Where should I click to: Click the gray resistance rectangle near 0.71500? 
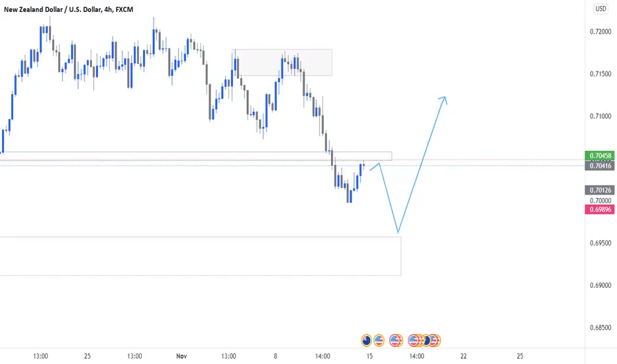[283, 62]
